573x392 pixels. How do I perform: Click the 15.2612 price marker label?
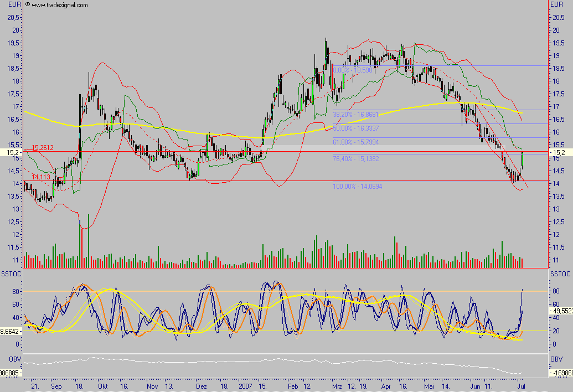point(42,147)
